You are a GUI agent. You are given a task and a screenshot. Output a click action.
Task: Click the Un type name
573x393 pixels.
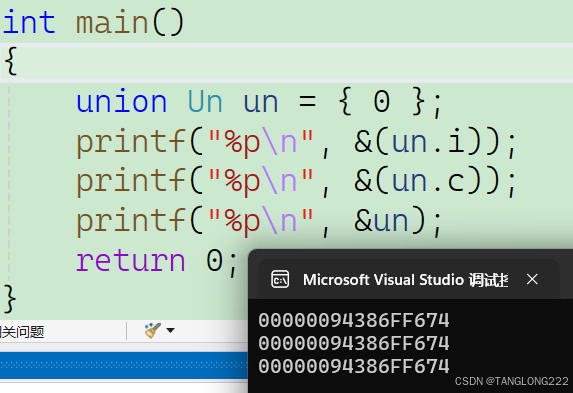[205, 101]
